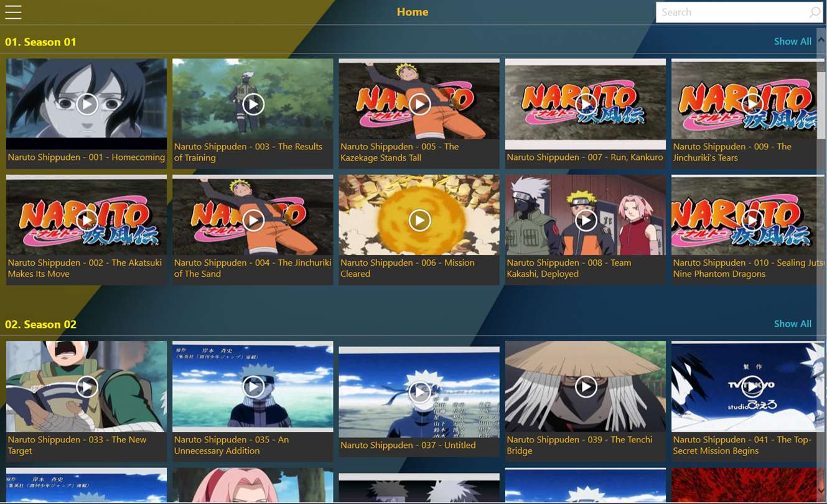Open title 'Naruto Shippuden - 006 - Mission Cleared'
827x504 pixels.
(408, 268)
